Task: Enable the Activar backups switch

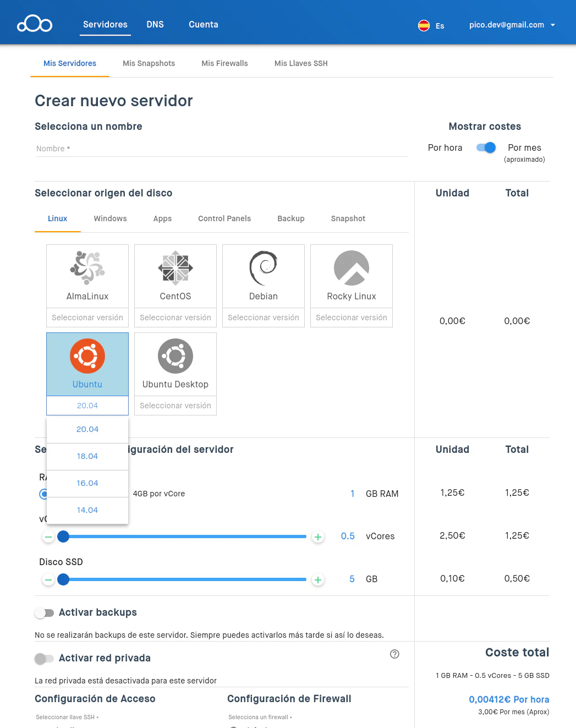Action: (x=45, y=613)
